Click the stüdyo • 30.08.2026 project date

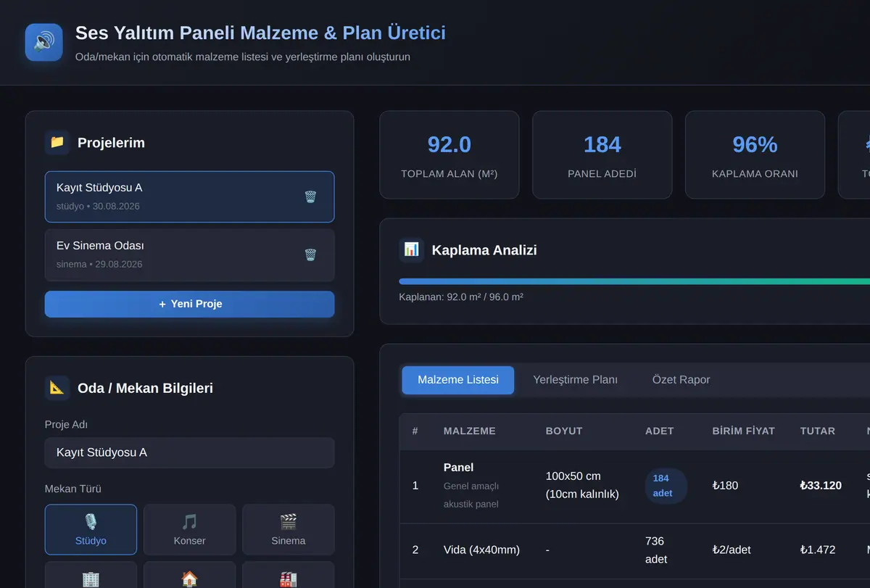(x=98, y=207)
